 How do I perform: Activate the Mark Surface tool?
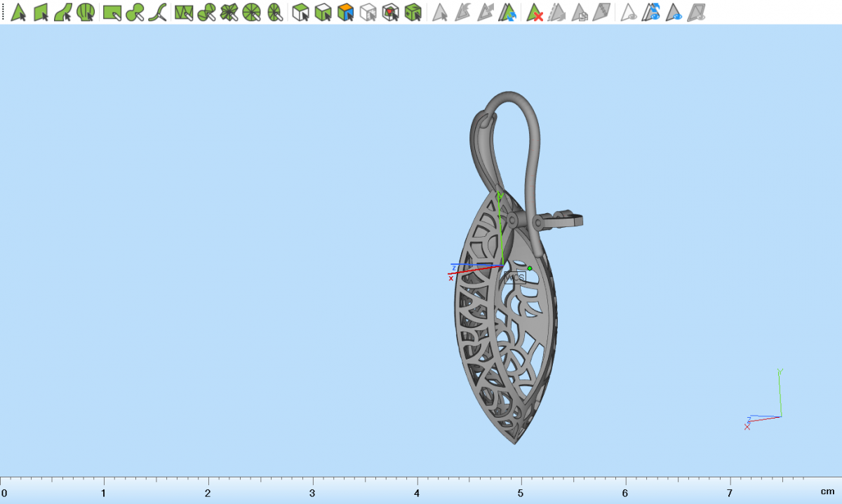pos(63,12)
